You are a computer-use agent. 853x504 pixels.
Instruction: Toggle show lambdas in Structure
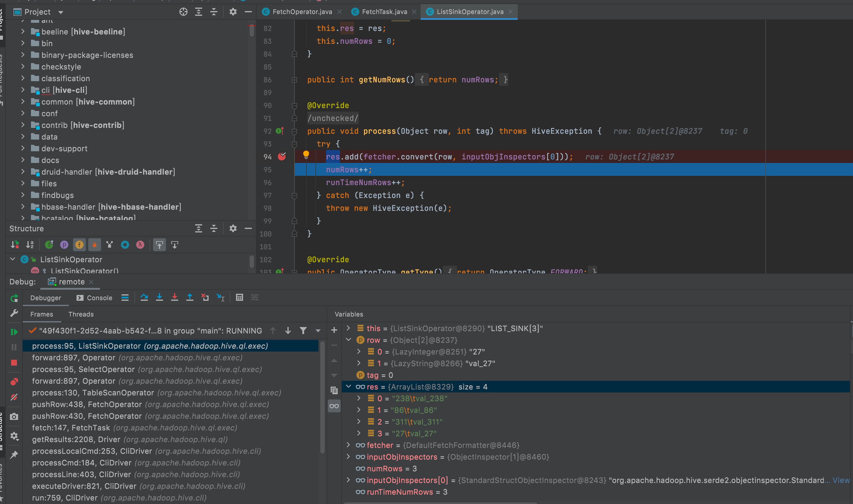click(140, 244)
